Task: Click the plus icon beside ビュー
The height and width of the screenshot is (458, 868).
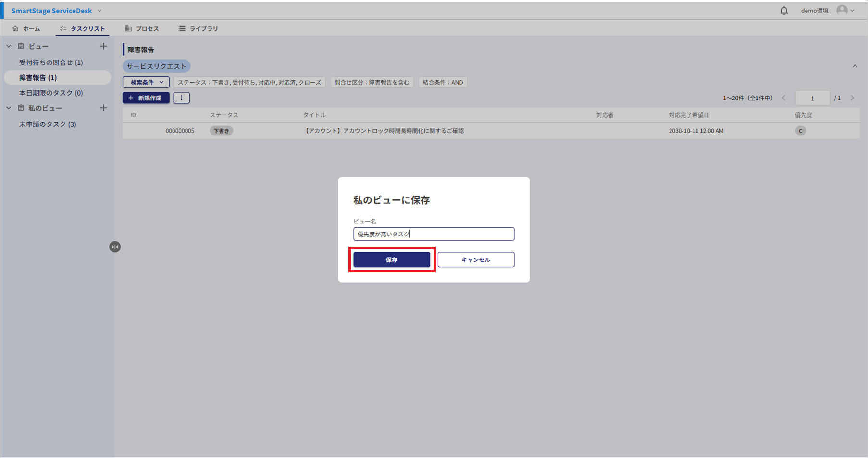Action: pos(103,46)
